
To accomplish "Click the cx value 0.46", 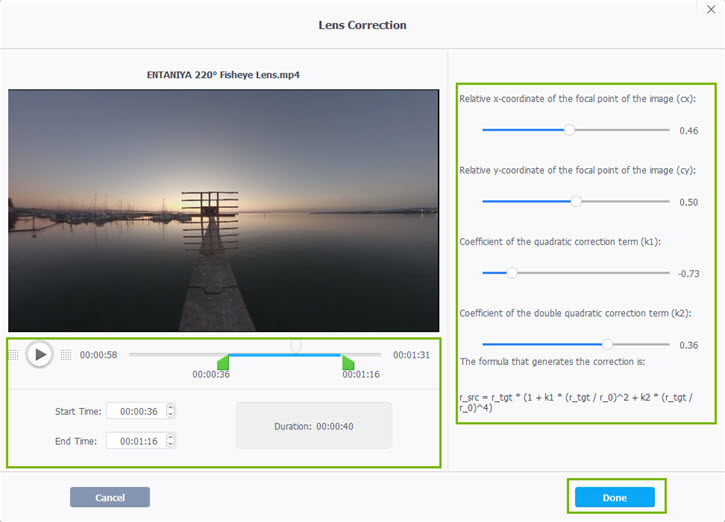I will pyautogui.click(x=688, y=131).
